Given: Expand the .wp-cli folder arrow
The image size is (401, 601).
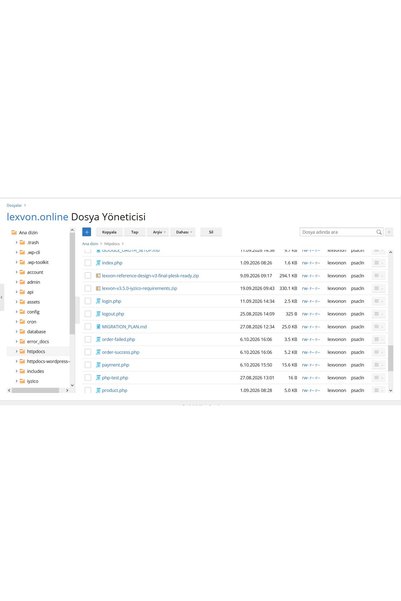Looking at the screenshot, I should tap(16, 252).
